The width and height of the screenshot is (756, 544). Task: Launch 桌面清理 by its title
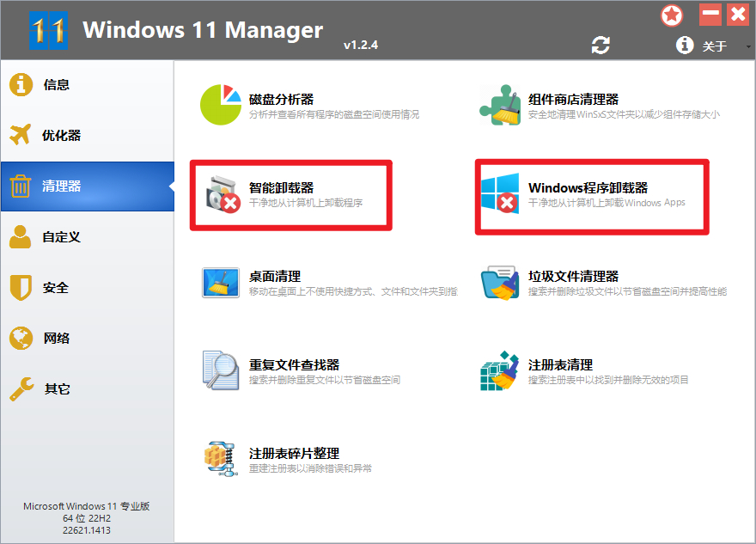point(274,277)
